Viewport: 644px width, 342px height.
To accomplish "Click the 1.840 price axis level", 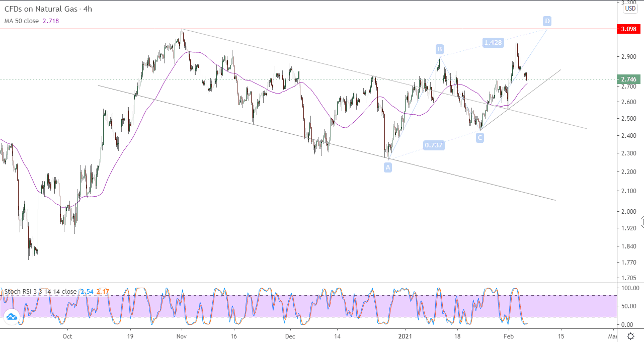I will [629, 246].
